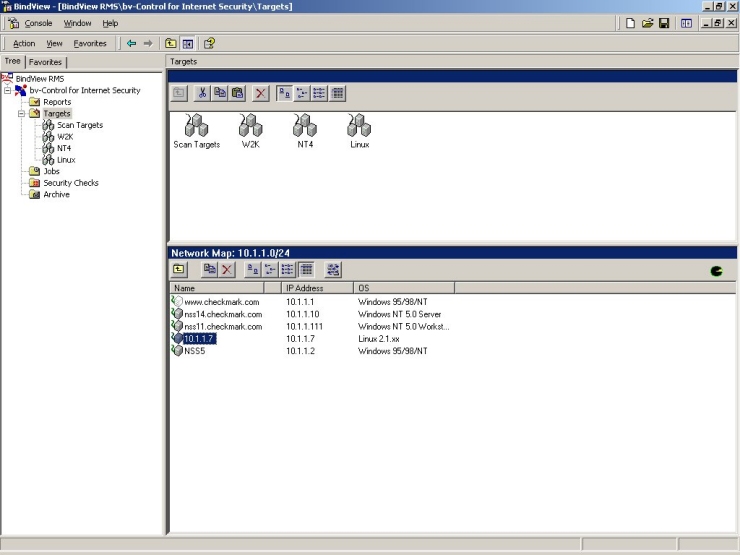Select W2K in the tree
This screenshot has width=740, height=555.
tap(65, 137)
